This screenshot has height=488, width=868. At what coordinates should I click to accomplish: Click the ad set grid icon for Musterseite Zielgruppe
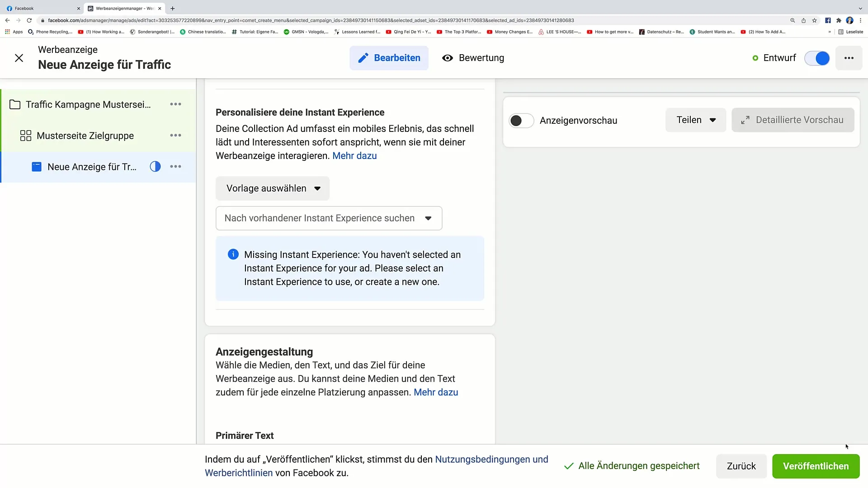(26, 135)
